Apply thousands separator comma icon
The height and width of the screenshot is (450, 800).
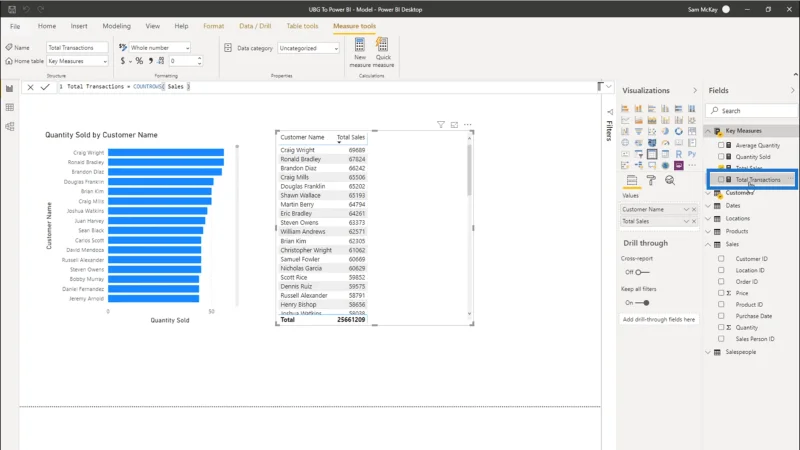[x=151, y=61]
